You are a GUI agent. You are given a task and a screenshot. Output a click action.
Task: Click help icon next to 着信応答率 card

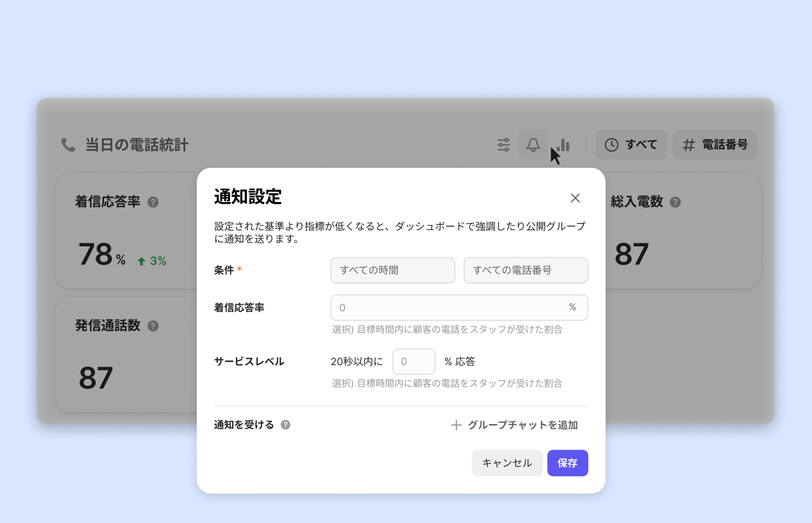(x=153, y=202)
